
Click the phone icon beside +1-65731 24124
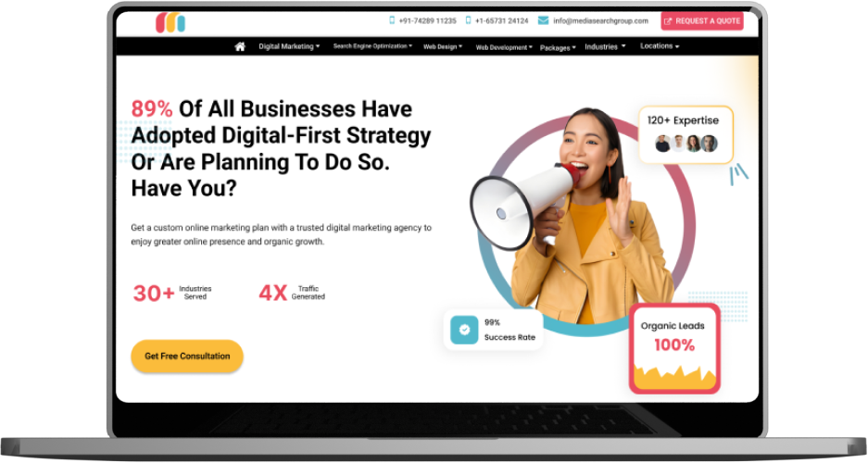469,20
